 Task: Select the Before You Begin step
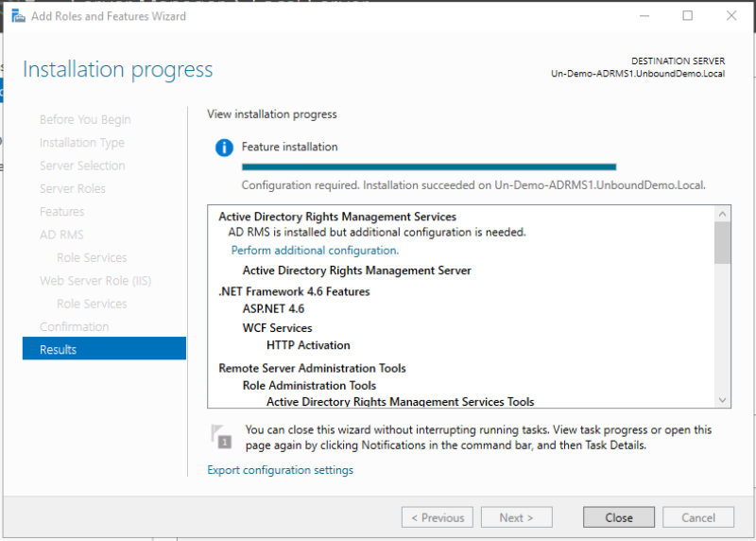(85, 120)
